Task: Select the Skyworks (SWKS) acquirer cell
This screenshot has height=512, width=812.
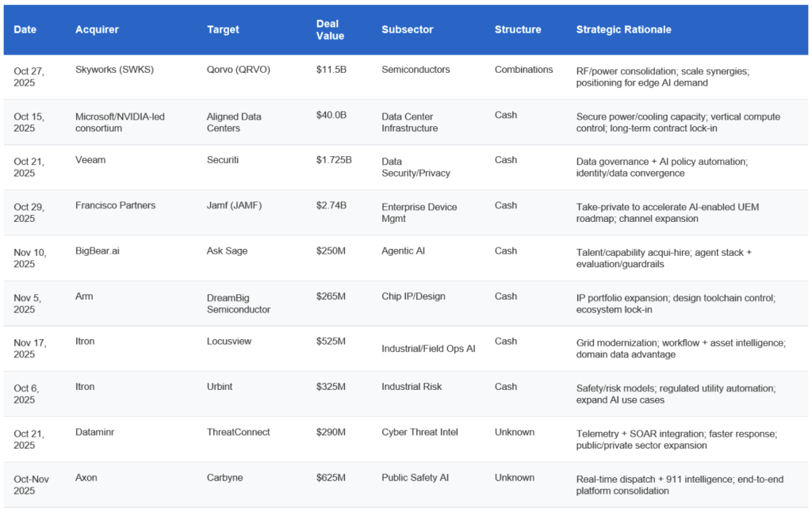Action: (x=114, y=70)
